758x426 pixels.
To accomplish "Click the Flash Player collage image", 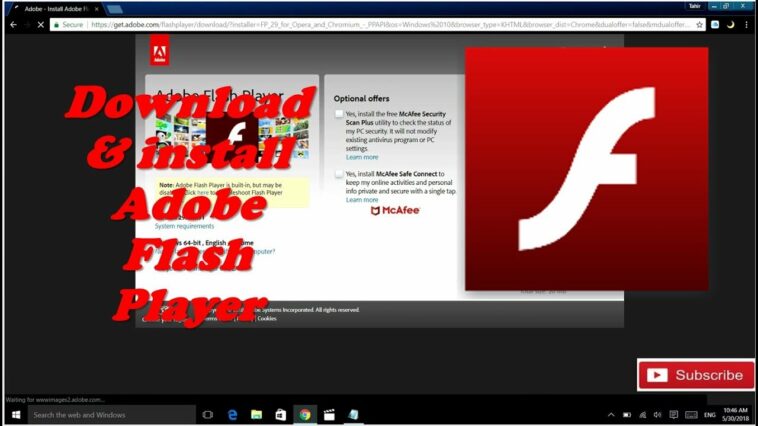I will click(232, 136).
